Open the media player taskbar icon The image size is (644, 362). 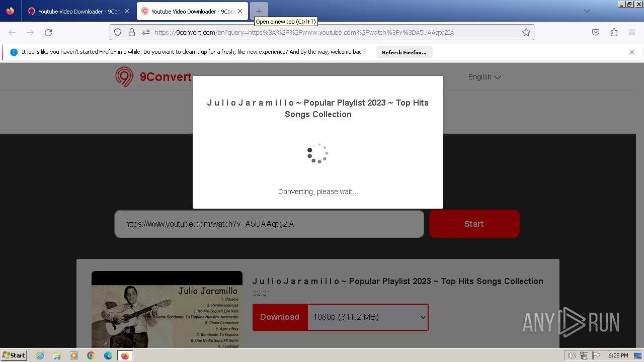[x=74, y=355]
